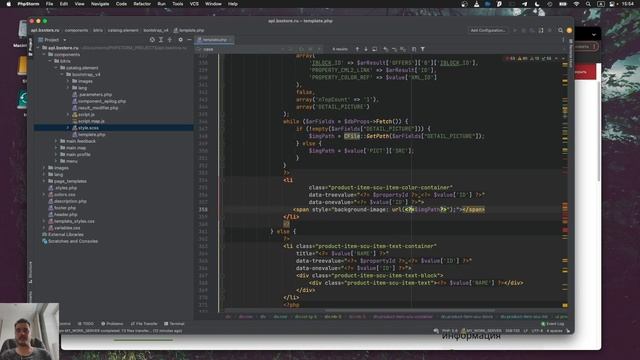Click collapse all icon in Project panel
Screen dimensions: 640x360
point(170,40)
